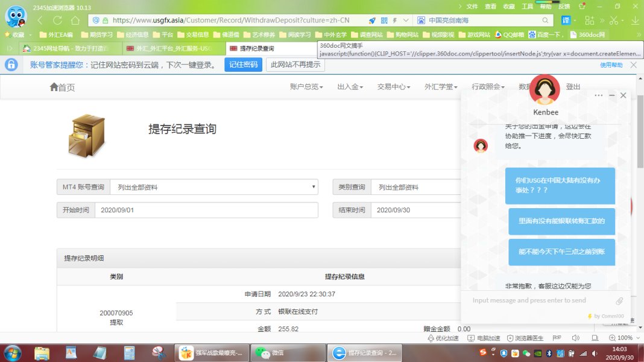Open chat options three-dots menu
Screen dimensions: 644x362
(598, 95)
